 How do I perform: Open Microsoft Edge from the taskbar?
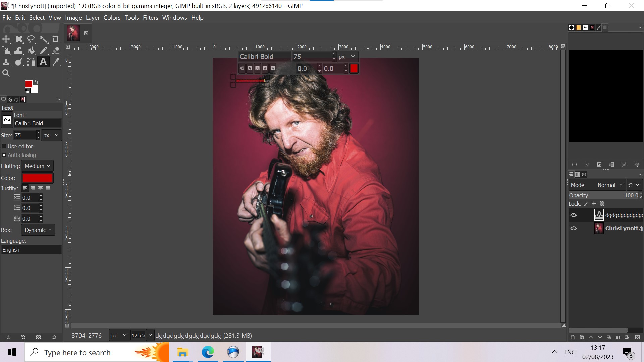[x=208, y=352]
